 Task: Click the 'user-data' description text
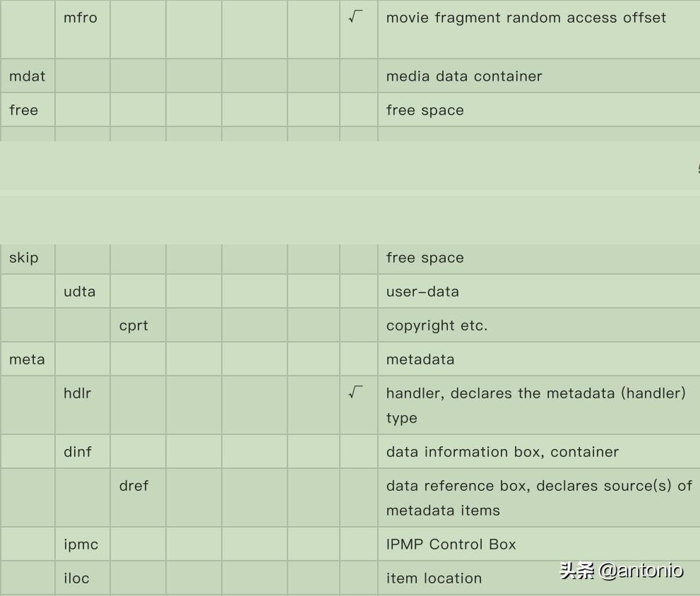(x=422, y=292)
